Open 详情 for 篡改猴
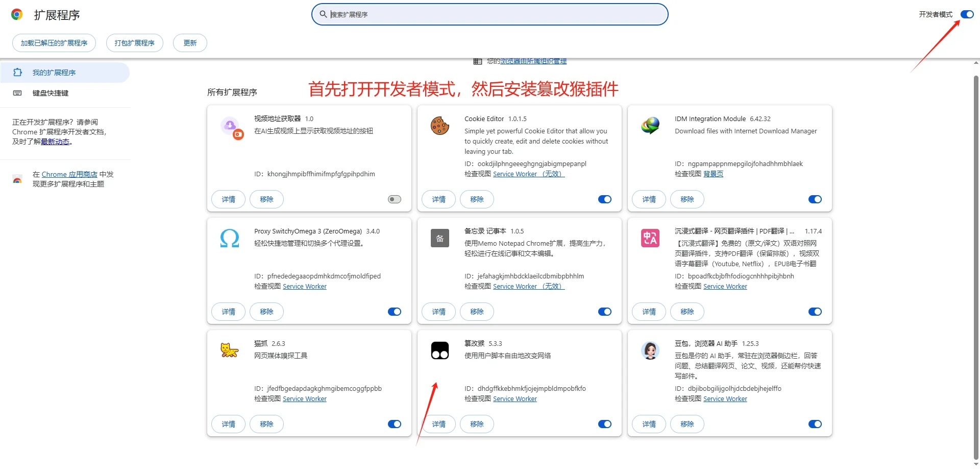Screen dimensions: 980x469 click(439, 424)
